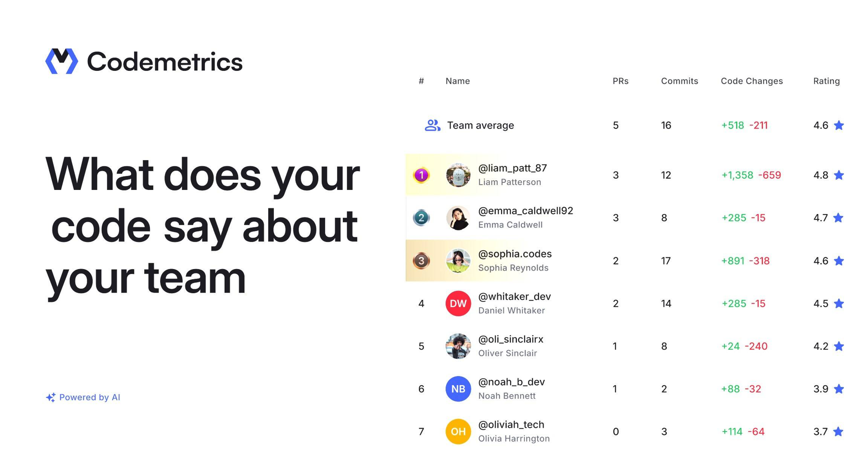Click the Powered by AI sparkle icon
Screen dimensions: 868x459
click(51, 397)
